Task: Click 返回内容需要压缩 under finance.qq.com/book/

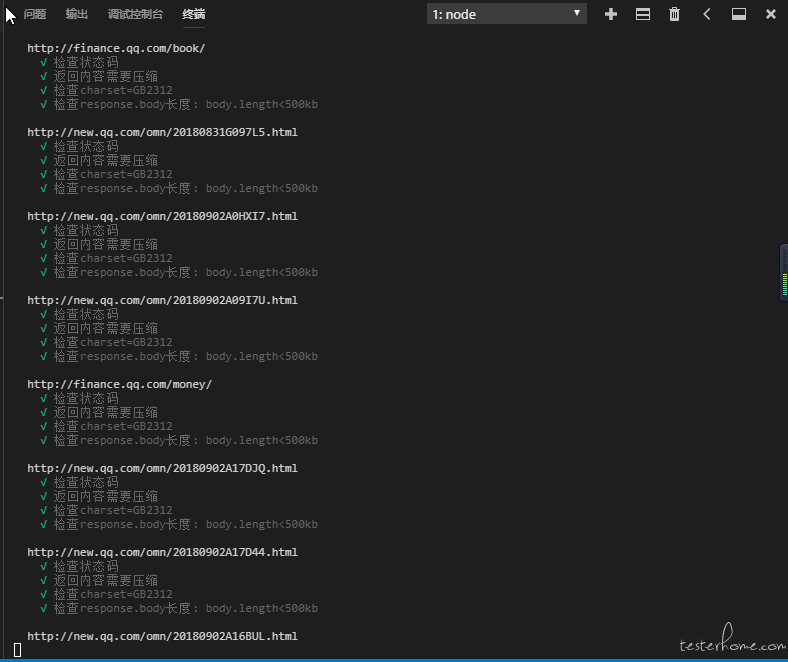Action: click(x=106, y=76)
